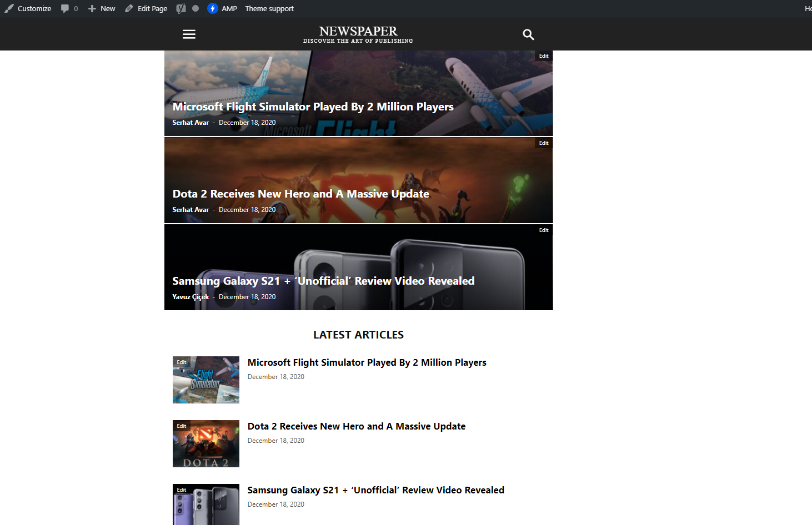Open featured Samsung Galaxy S21 headline
This screenshot has width=812, height=525.
323,281
